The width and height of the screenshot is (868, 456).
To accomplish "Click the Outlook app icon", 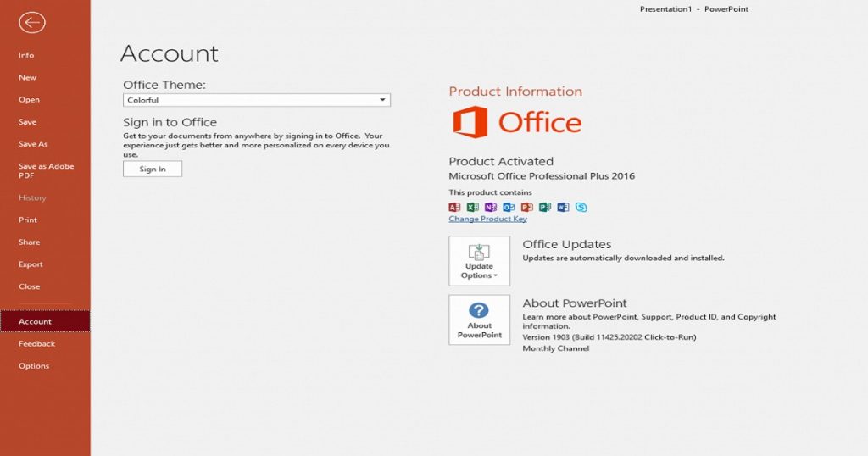I will [x=509, y=207].
